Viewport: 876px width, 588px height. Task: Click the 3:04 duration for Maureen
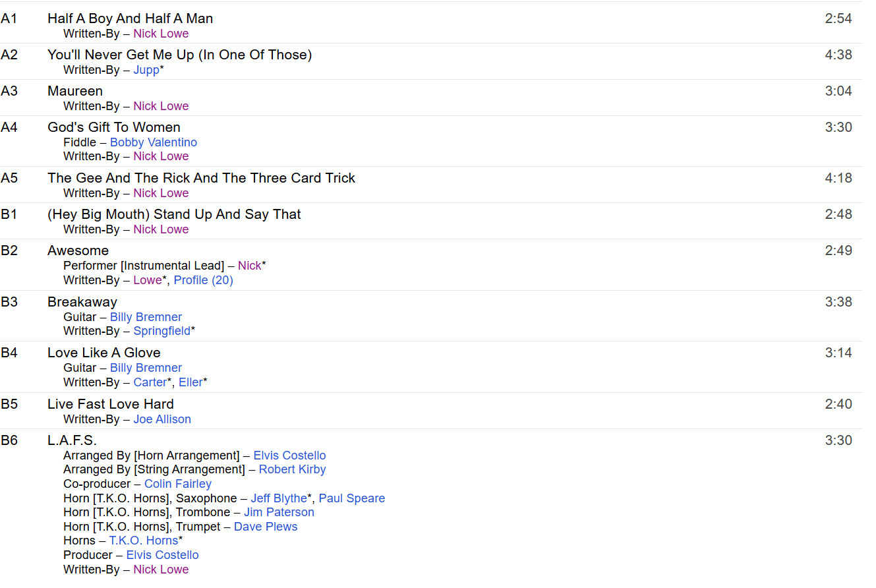pos(838,91)
